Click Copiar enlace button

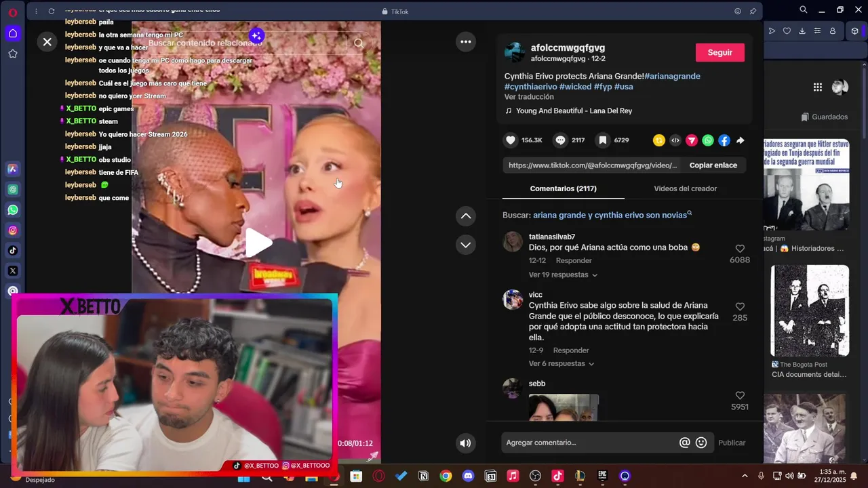point(713,165)
